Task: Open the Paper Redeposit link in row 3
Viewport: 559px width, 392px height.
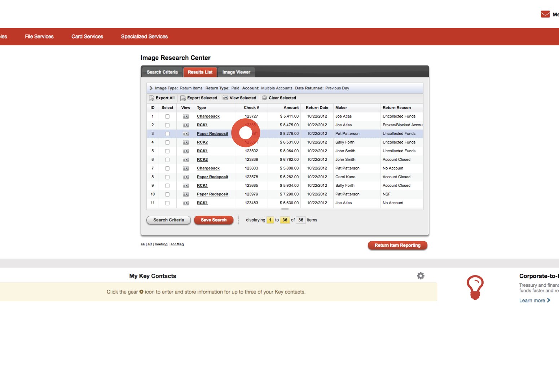Action: [x=212, y=133]
